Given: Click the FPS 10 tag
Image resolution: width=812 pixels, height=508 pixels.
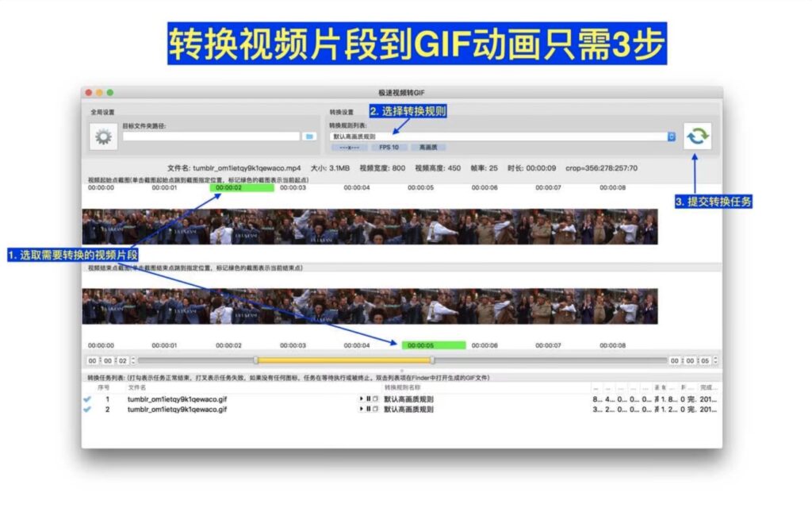Looking at the screenshot, I should (391, 148).
